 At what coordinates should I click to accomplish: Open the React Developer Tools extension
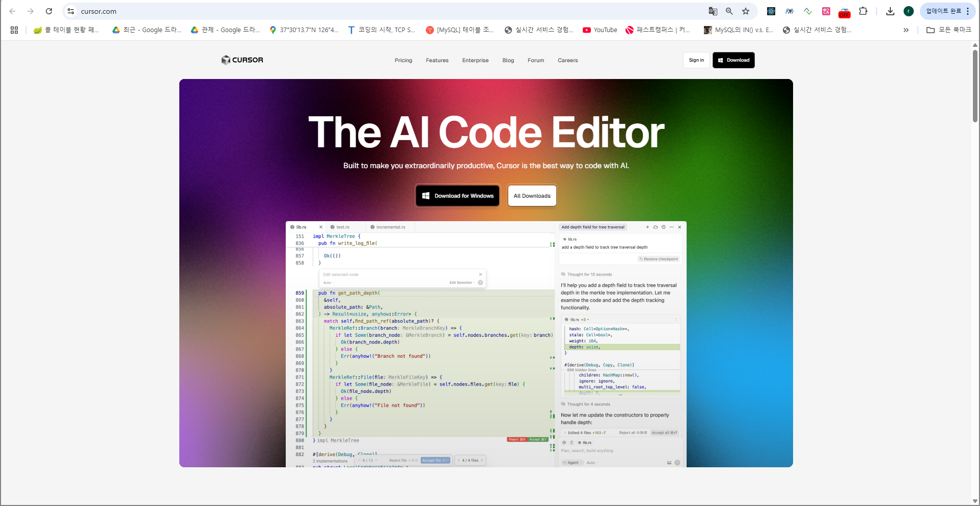771,11
